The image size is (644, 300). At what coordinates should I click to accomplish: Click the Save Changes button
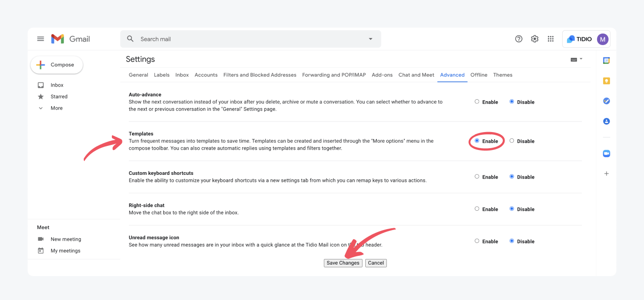[343, 263]
